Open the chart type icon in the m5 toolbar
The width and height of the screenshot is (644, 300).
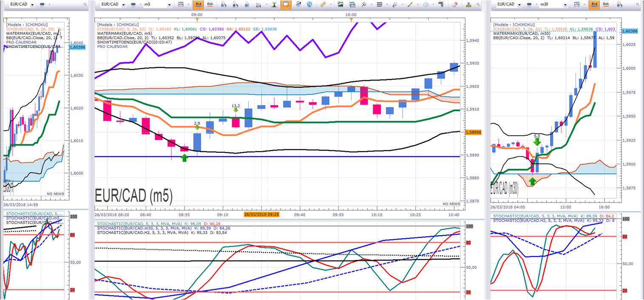tap(181, 4)
